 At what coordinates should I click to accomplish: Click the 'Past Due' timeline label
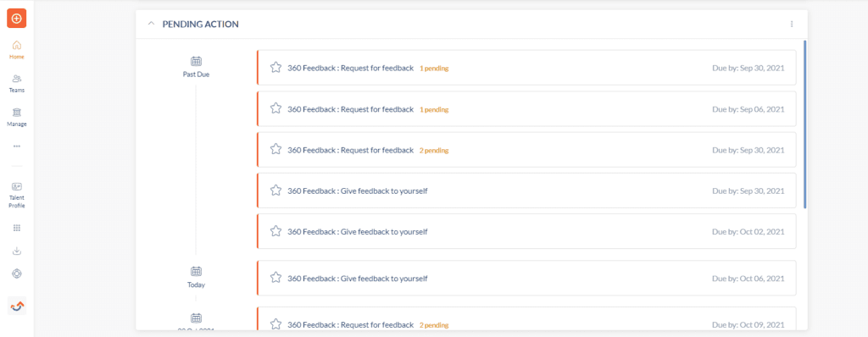(x=196, y=75)
